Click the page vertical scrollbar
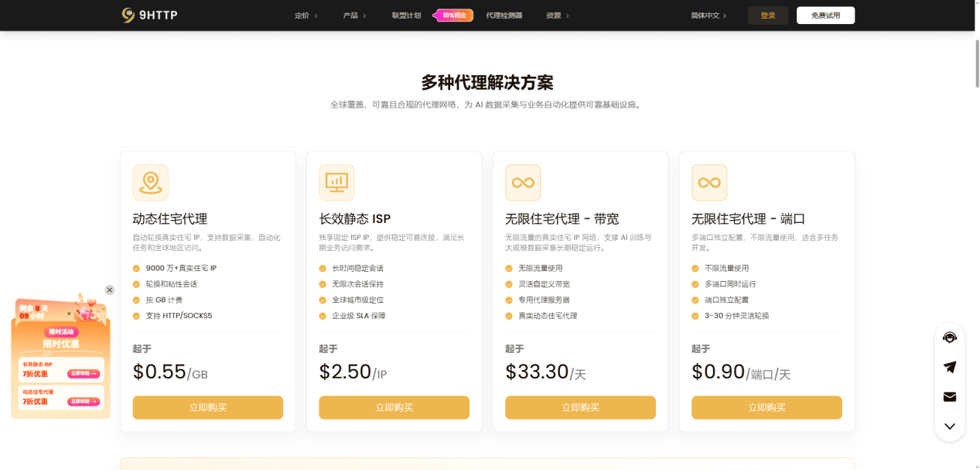This screenshot has height=470, width=980. pos(975,62)
